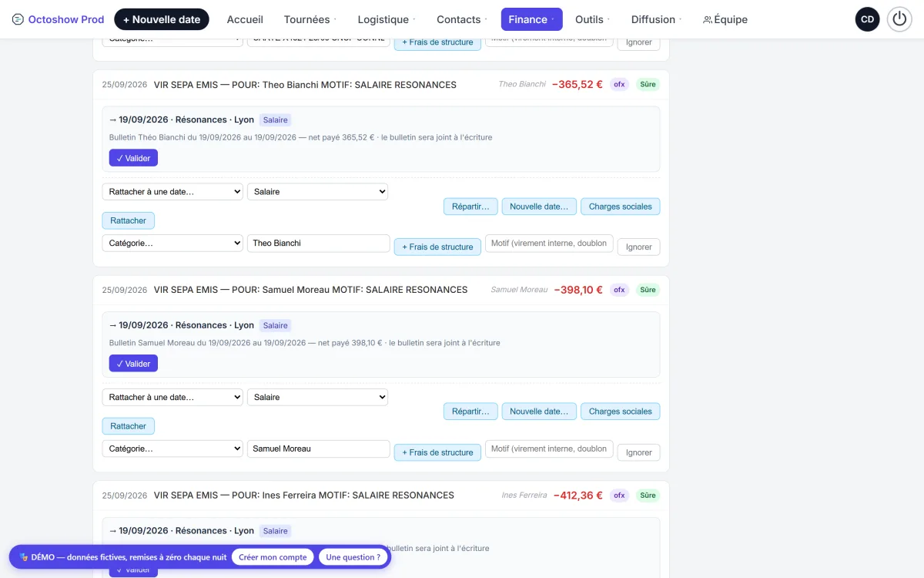924x578 pixels.
Task: Open the Catégorie dropdown beside Samuel Moreau field
Action: [172, 449]
